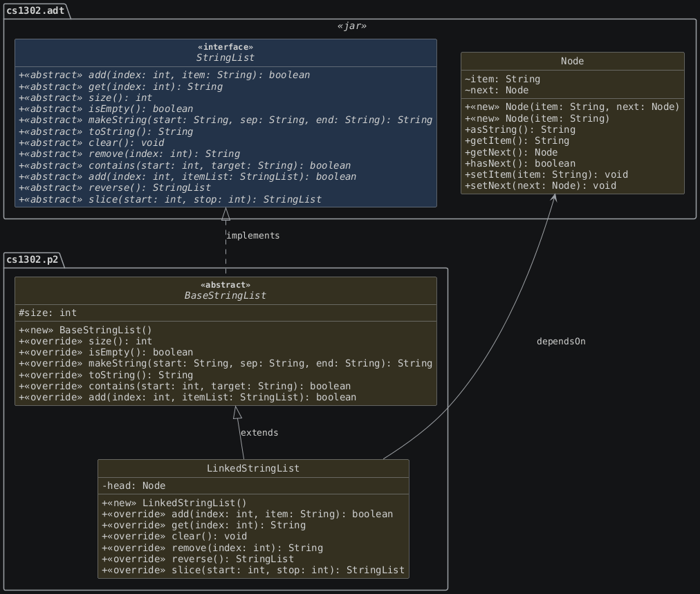
Task: Select LinkedStringList's '-head: Node' field
Action: click(x=133, y=486)
